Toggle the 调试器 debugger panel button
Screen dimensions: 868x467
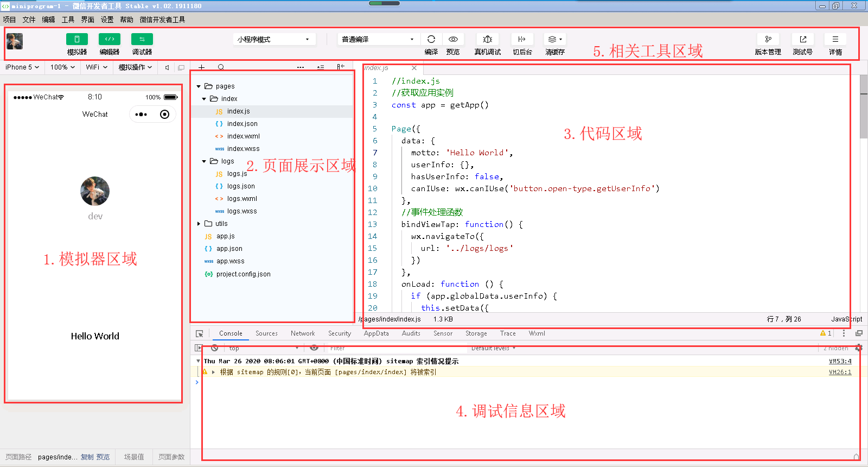[142, 39]
